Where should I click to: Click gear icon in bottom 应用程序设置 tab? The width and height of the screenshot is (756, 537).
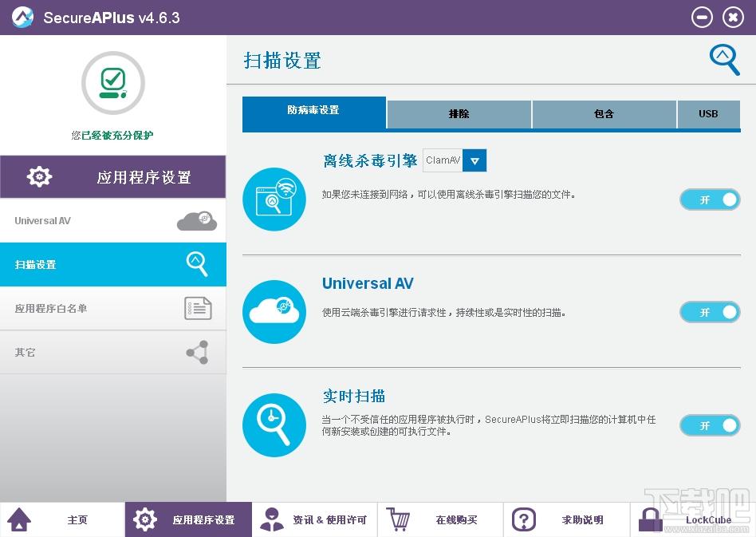(145, 519)
